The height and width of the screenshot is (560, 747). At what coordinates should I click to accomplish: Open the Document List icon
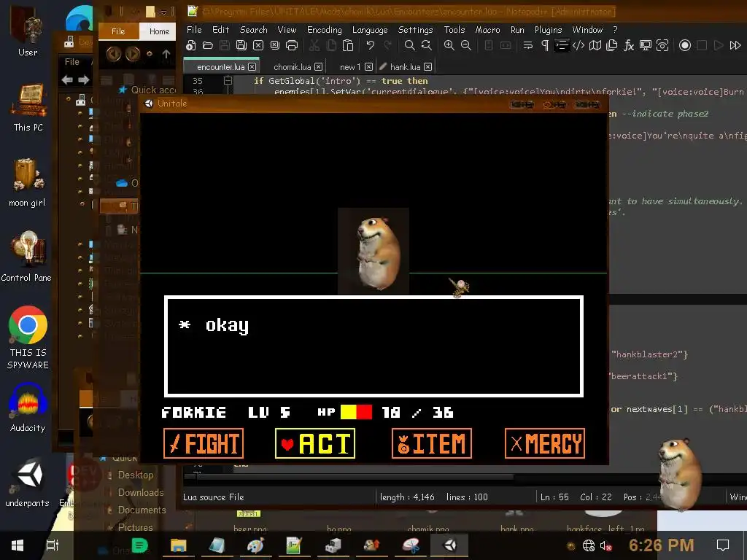tap(612, 45)
